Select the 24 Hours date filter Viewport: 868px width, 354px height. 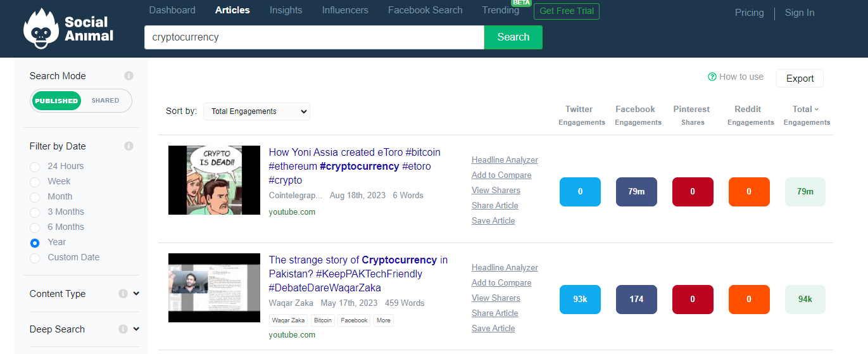coord(35,167)
